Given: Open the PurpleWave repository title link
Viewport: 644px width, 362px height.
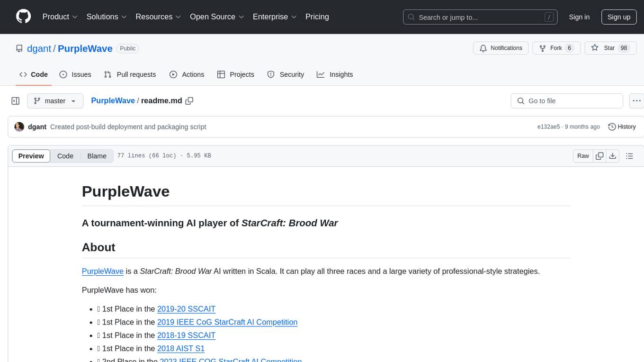Looking at the screenshot, I should click(85, 48).
